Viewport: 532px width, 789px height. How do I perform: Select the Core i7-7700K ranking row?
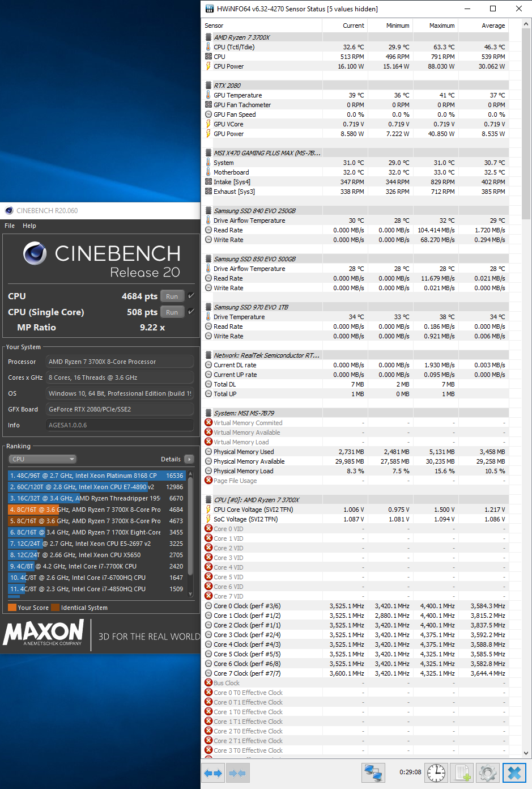pyautogui.click(x=97, y=566)
